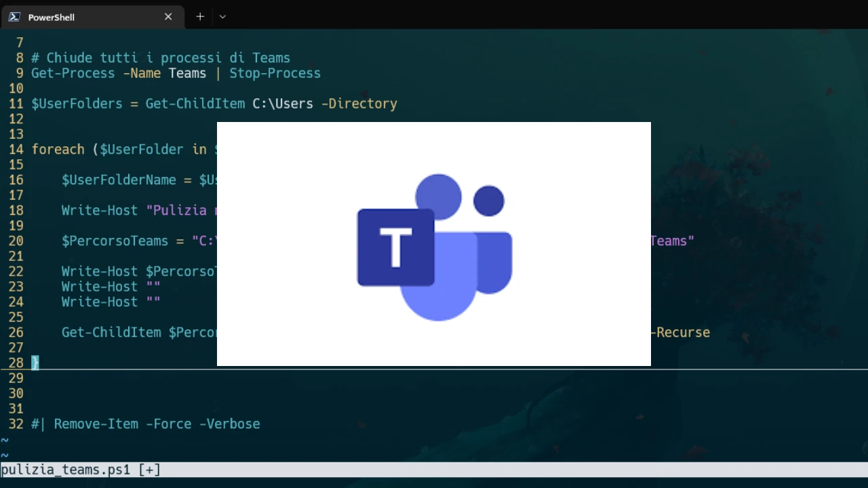868x488 pixels.
Task: Select the PowerShell tab
Action: 92,17
